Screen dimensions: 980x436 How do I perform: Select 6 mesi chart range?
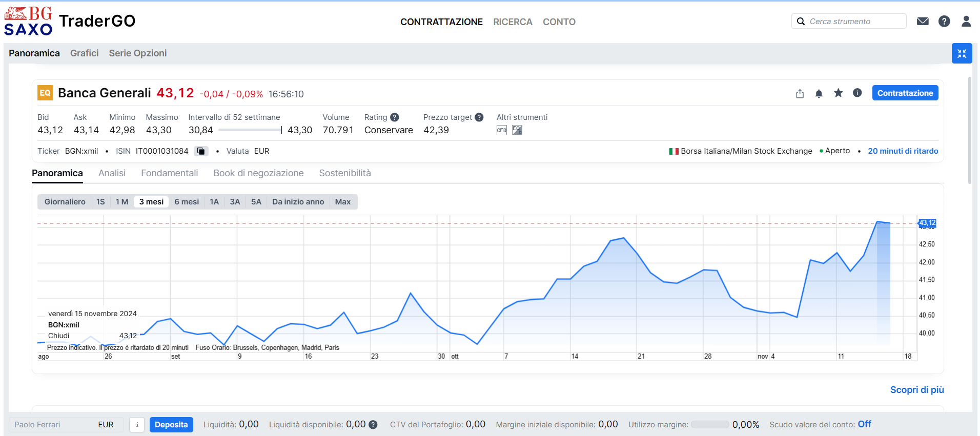click(x=187, y=202)
